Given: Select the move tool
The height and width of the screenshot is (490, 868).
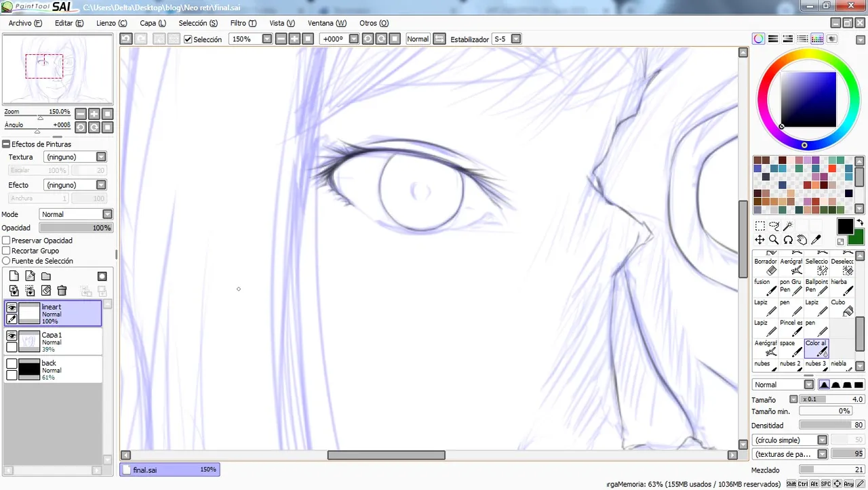Looking at the screenshot, I should [759, 240].
